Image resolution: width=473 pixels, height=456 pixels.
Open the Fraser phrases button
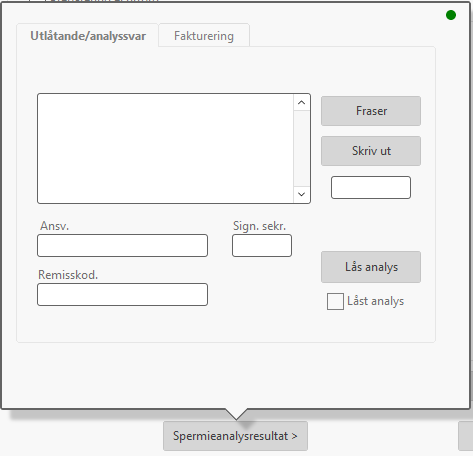pos(371,111)
